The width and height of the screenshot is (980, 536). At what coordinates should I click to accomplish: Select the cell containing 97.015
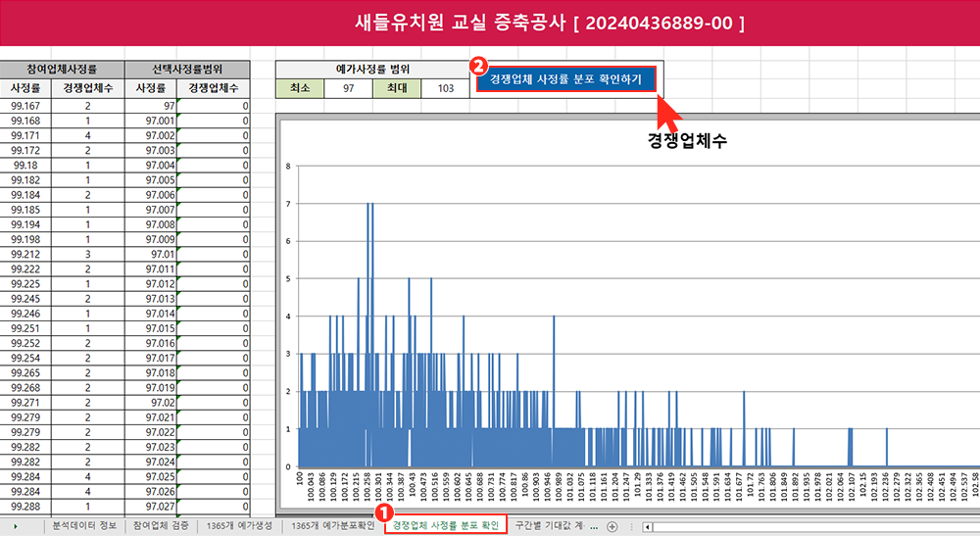click(151, 328)
